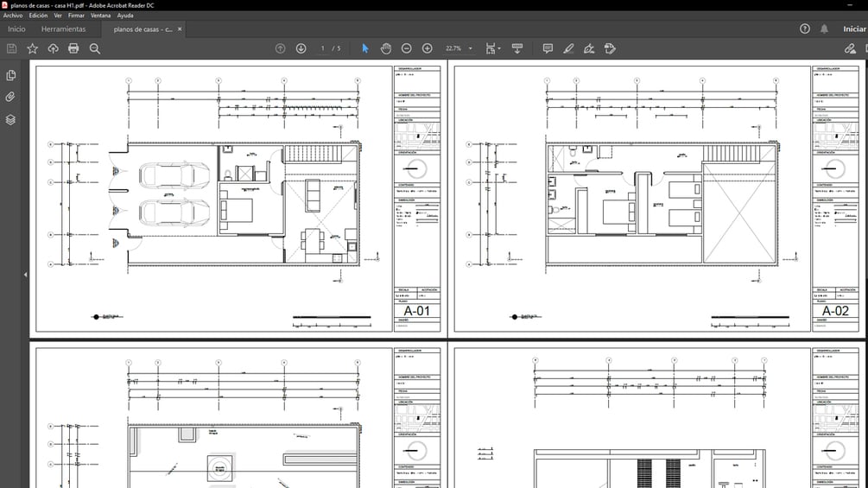This screenshot has width=868, height=488.
Task: Open the Help question mark icon
Action: point(805,29)
